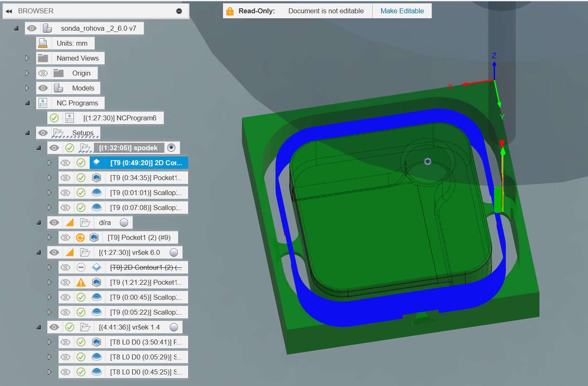The image size is (588, 386).
Task: Click the NC Programs folder icon
Action: [x=43, y=103]
